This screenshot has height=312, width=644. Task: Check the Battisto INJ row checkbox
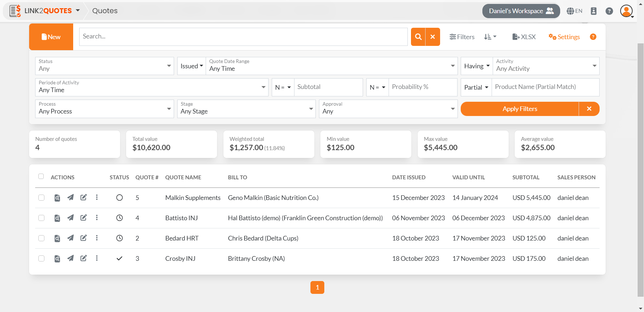point(42,218)
